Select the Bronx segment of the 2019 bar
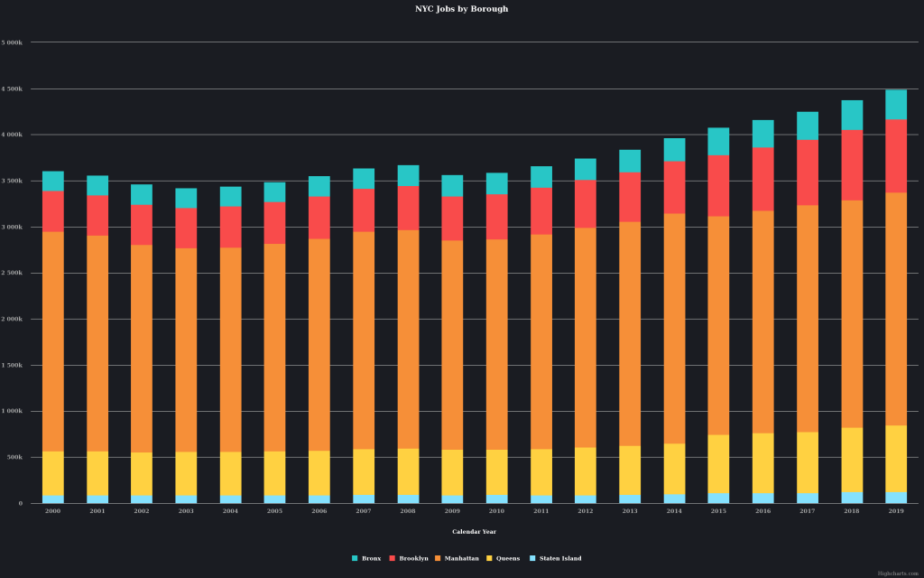The width and height of the screenshot is (924, 578). (x=896, y=105)
